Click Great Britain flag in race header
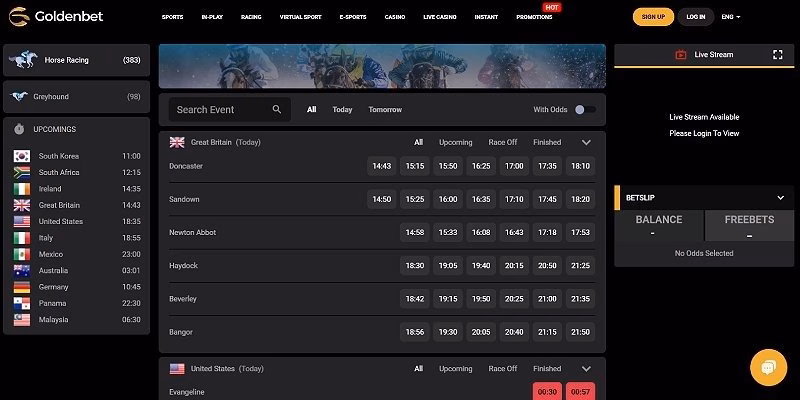The height and width of the screenshot is (400, 800). [177, 142]
